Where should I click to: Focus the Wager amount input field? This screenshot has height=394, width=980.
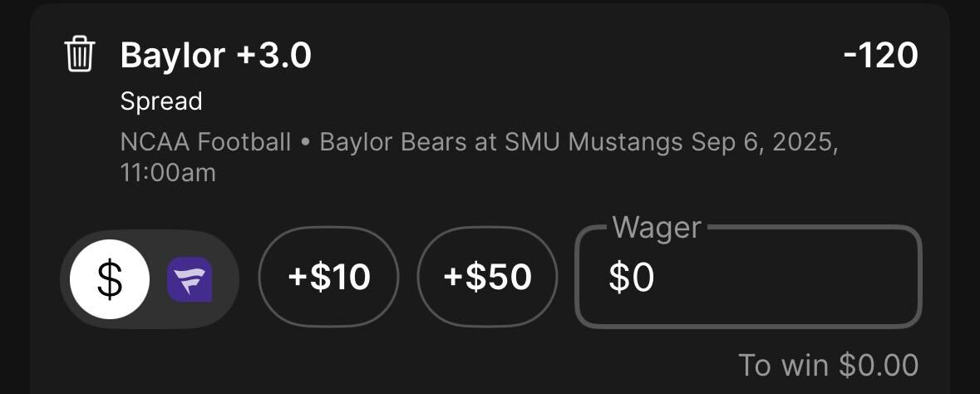pos(748,277)
